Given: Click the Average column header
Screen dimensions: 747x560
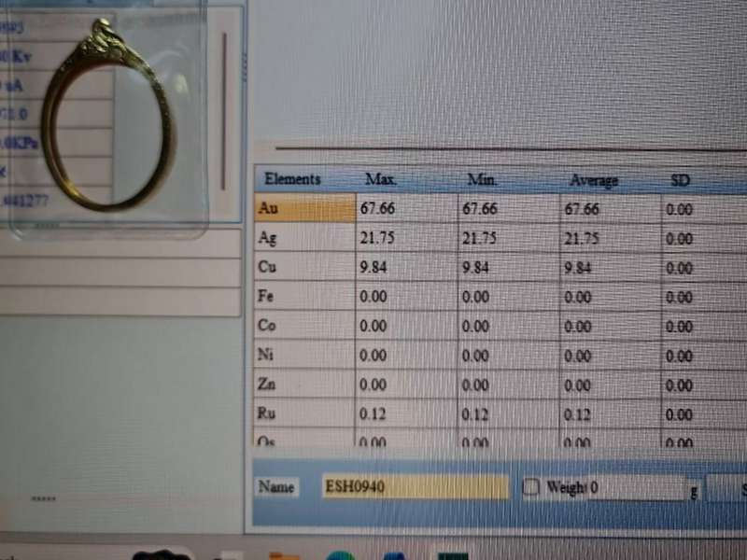Looking at the screenshot, I should tap(594, 180).
